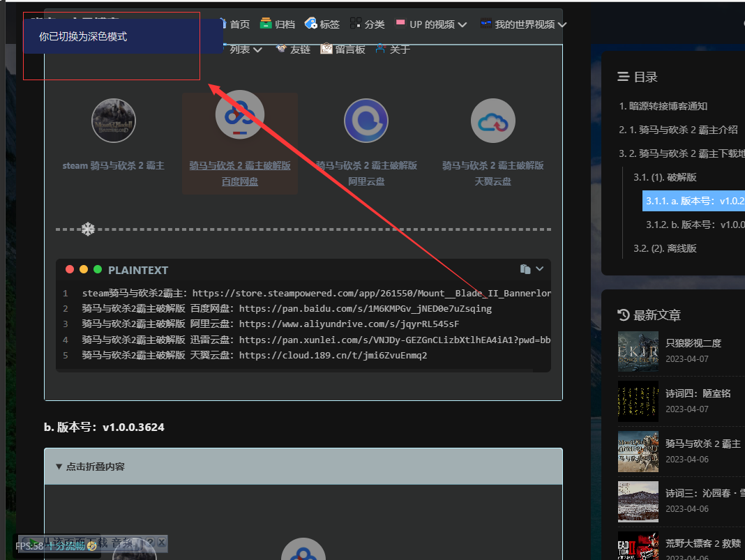This screenshot has height=560, width=745.
Task: Click the 天翼云盘 cloud icon
Action: click(492, 121)
